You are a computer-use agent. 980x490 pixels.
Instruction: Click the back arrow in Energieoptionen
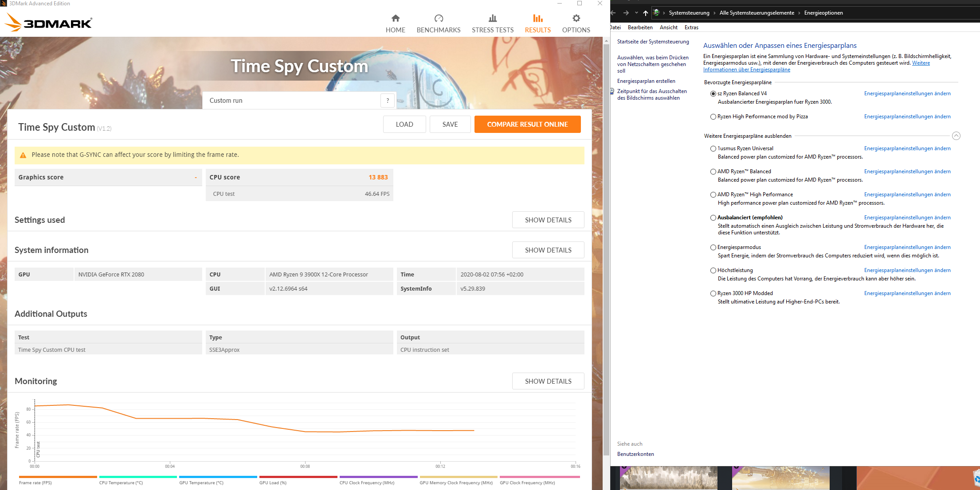[613, 13]
